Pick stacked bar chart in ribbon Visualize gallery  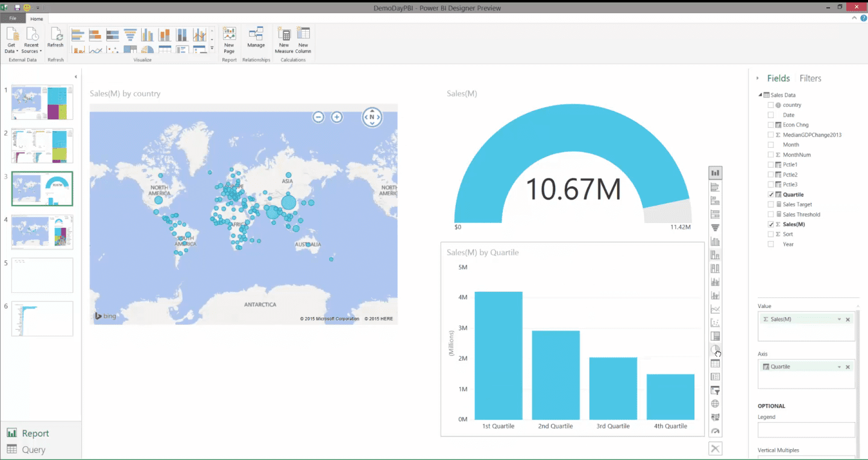(x=95, y=35)
